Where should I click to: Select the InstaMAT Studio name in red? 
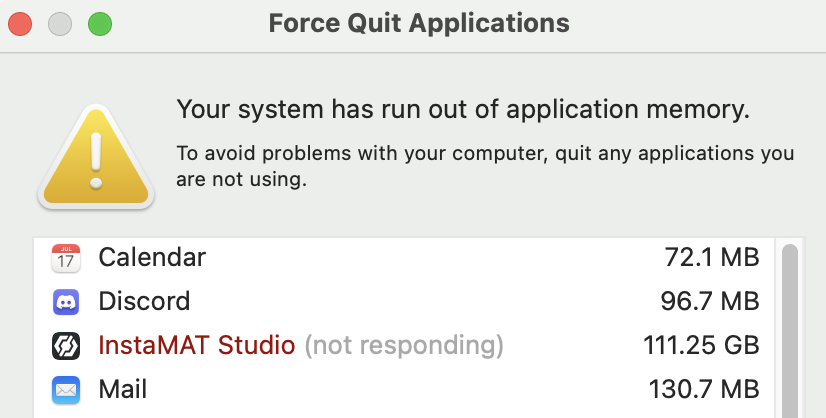tap(197, 345)
